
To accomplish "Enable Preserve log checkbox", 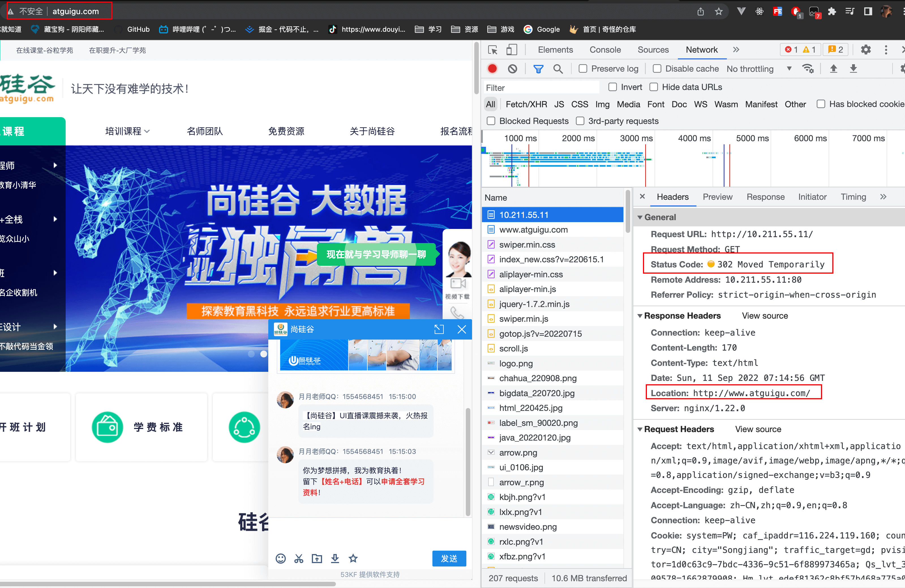I will click(x=583, y=68).
